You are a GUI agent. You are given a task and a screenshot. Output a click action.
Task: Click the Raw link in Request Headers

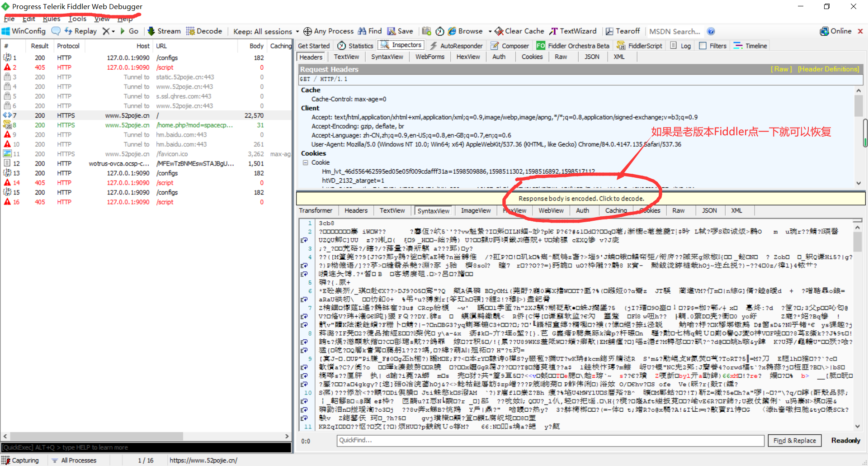point(782,69)
